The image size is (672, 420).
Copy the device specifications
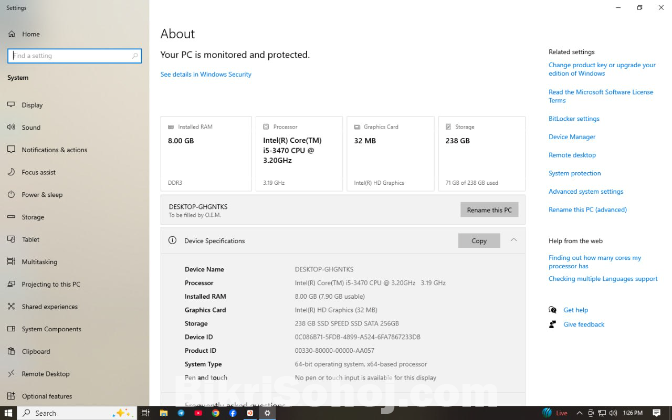[x=478, y=241]
